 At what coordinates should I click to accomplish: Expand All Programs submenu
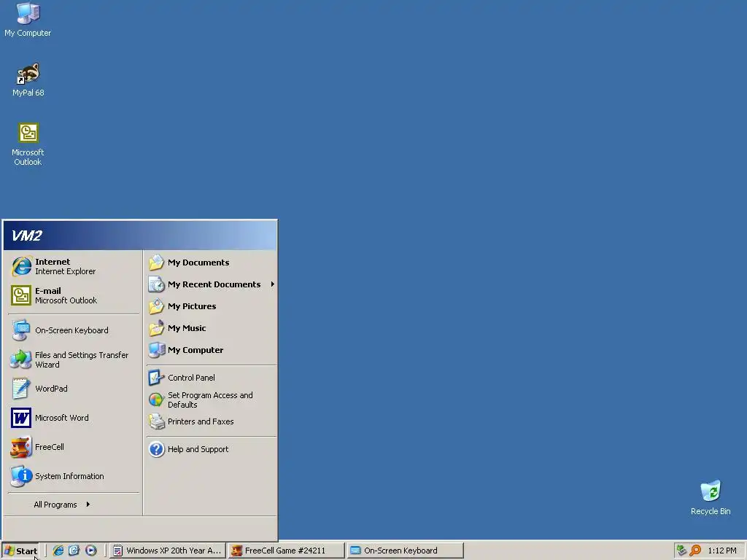tap(74, 505)
